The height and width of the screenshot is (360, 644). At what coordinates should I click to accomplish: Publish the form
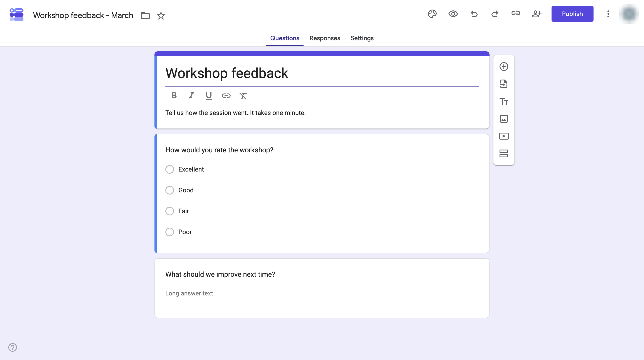[572, 14]
